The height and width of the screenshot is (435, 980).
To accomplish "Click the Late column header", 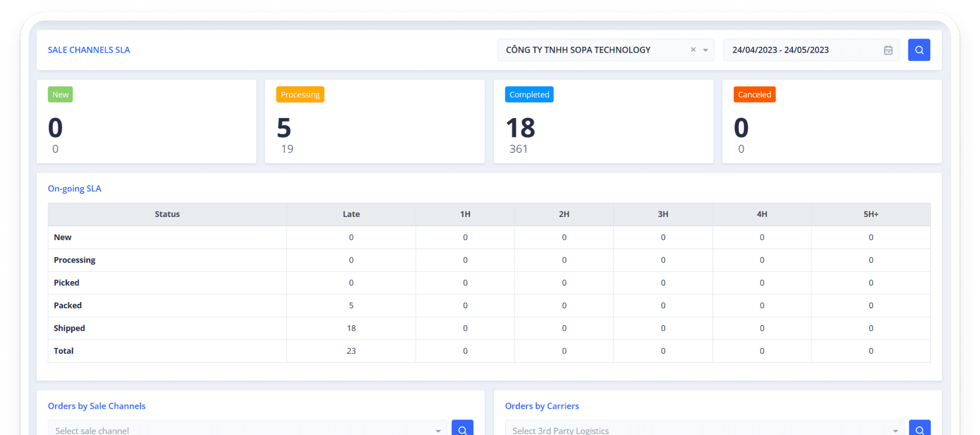I will 351,214.
